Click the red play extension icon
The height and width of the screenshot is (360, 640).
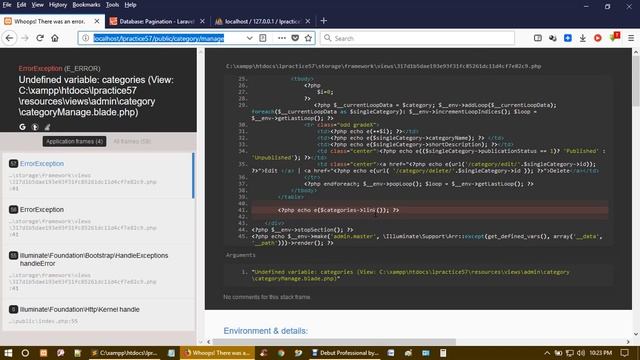click(x=598, y=38)
